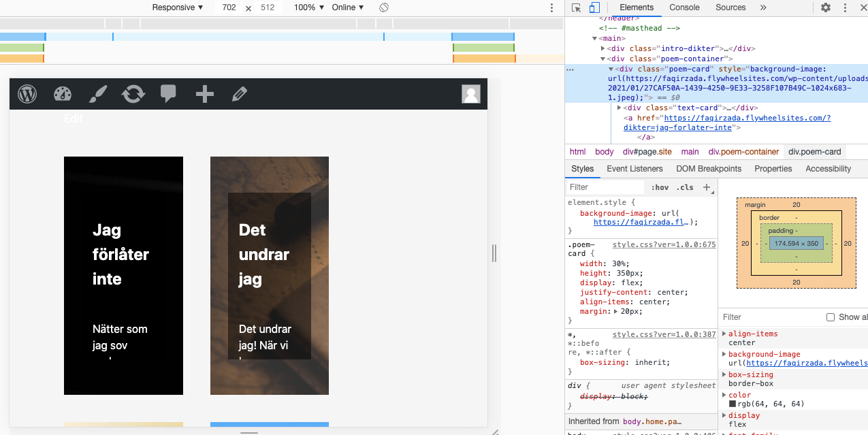The height and width of the screenshot is (435, 868).
Task: Click the plus New content icon
Action: (x=204, y=94)
